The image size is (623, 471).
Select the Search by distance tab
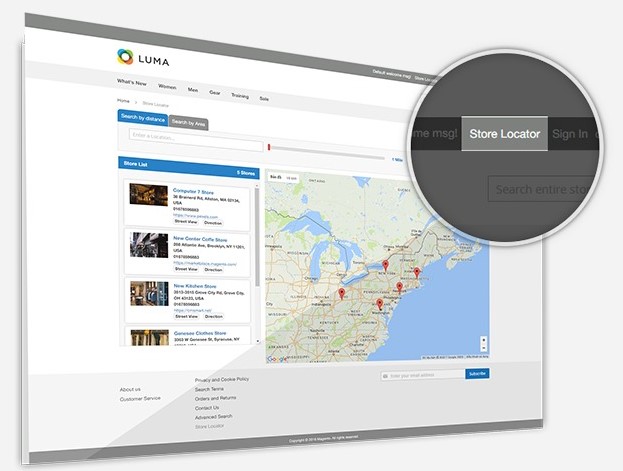[x=141, y=117]
